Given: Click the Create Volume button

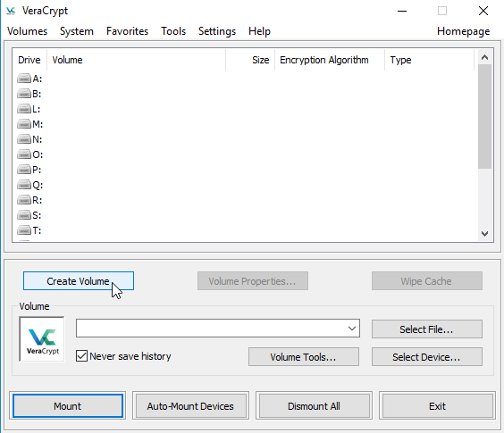Looking at the screenshot, I should [79, 281].
